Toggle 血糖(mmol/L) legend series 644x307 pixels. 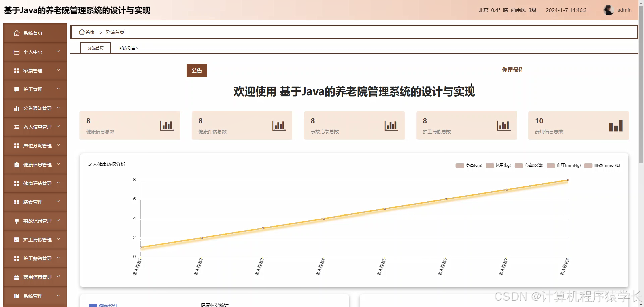point(602,165)
